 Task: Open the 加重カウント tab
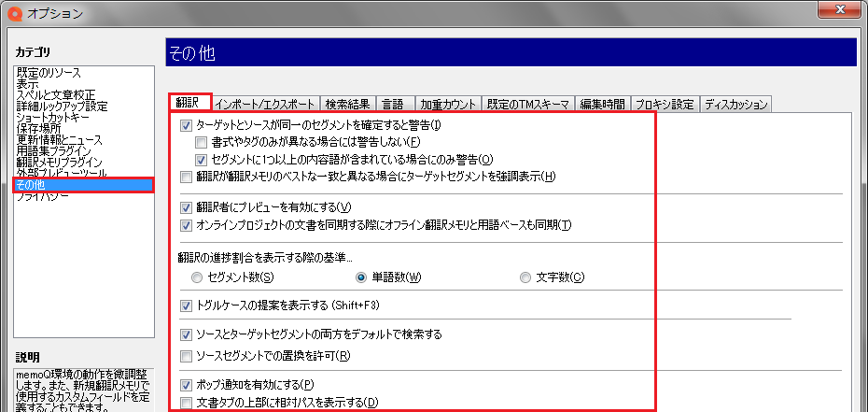(x=448, y=104)
